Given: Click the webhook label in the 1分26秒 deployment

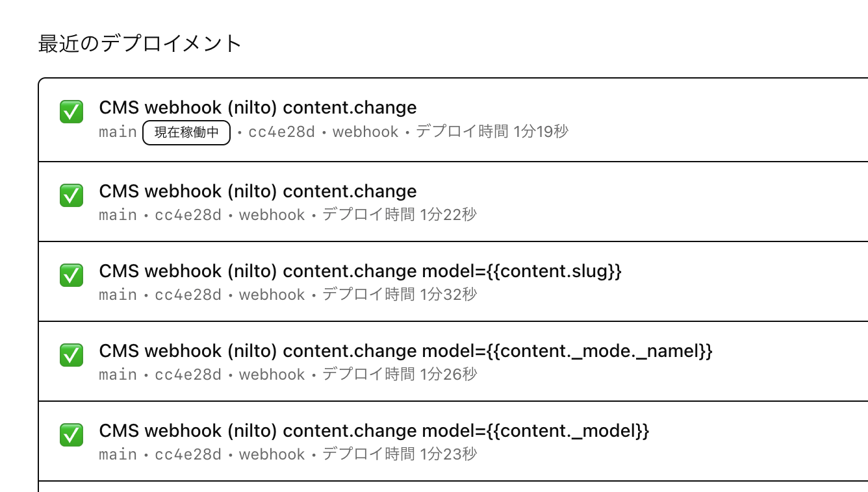Looking at the screenshot, I should coord(272,375).
